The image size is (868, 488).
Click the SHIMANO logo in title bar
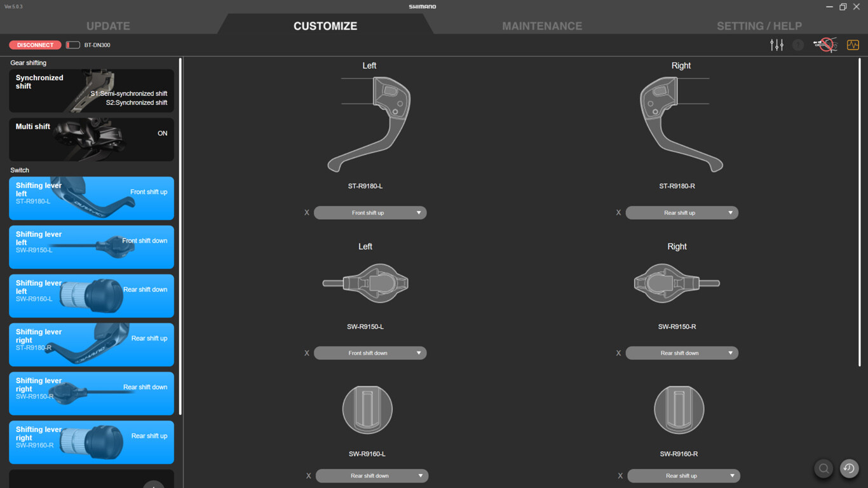click(x=423, y=6)
